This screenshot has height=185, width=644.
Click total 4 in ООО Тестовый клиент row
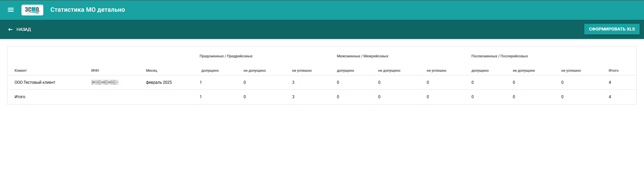[x=610, y=82]
